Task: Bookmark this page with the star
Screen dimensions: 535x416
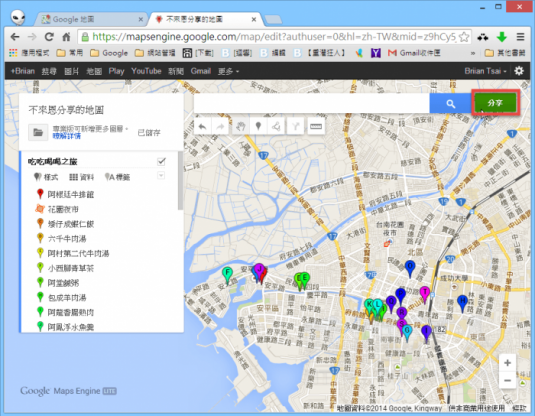Action: pyautogui.click(x=464, y=37)
